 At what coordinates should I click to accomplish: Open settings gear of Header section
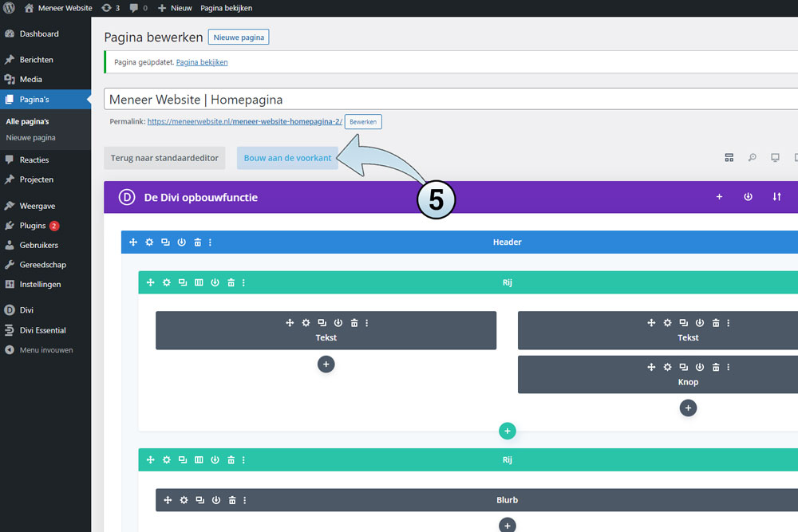pyautogui.click(x=149, y=242)
